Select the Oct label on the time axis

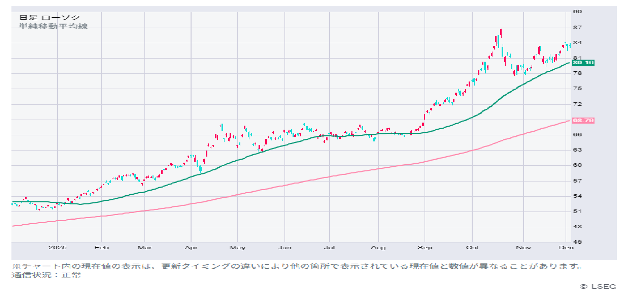pyautogui.click(x=472, y=248)
